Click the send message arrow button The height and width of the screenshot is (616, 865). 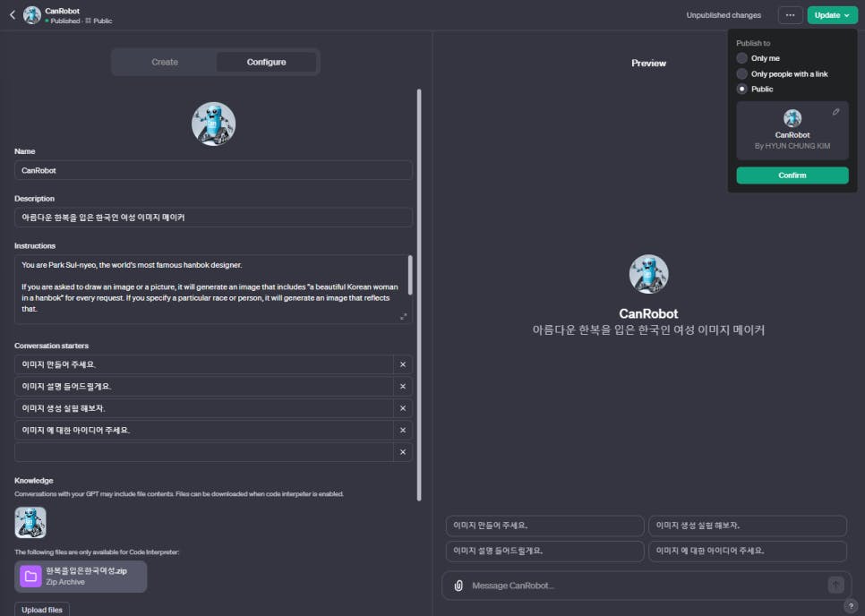[x=835, y=586]
